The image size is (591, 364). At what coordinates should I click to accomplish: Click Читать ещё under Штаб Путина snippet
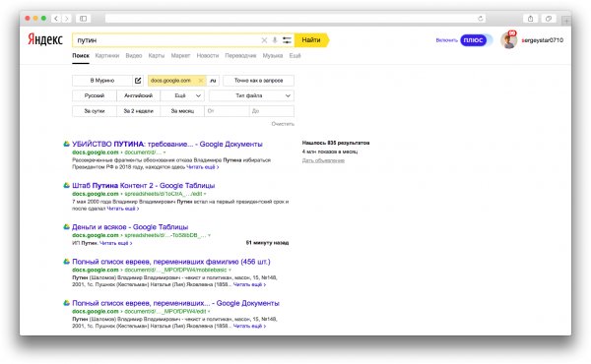tap(123, 209)
